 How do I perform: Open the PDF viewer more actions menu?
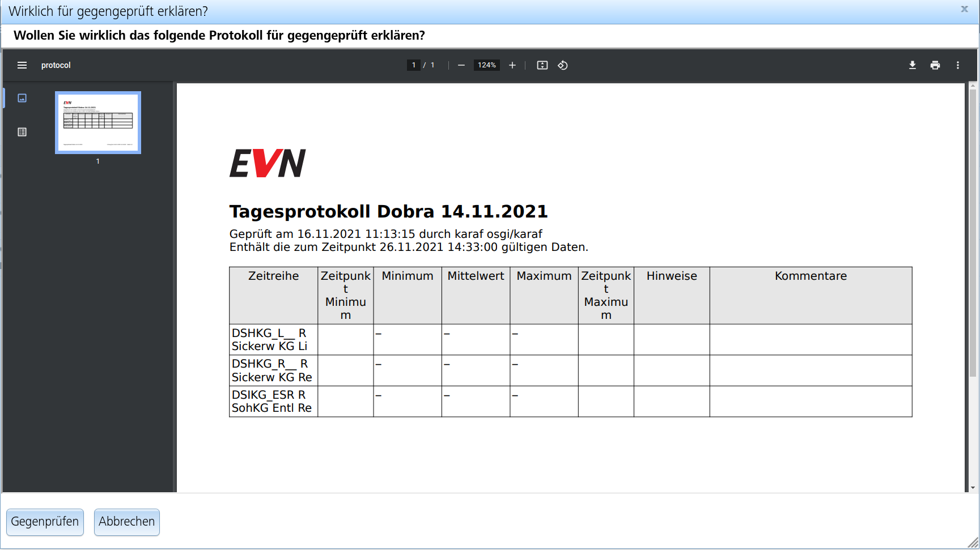(x=958, y=65)
